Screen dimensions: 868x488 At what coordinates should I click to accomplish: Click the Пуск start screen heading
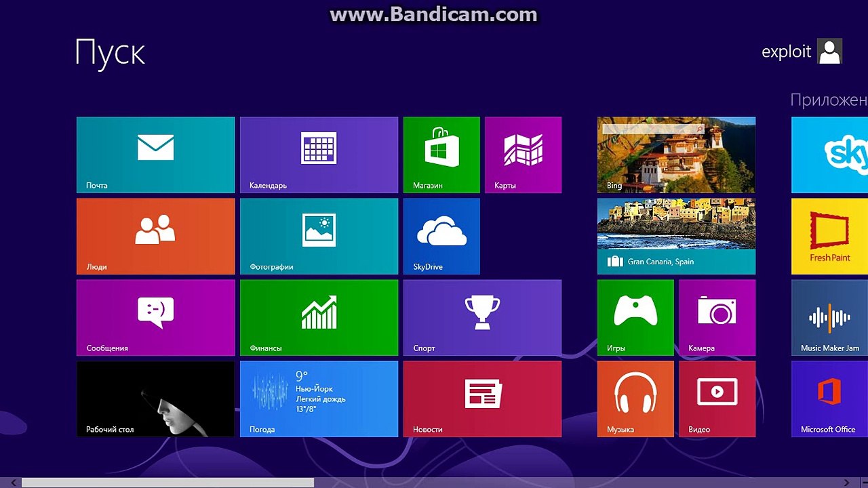tap(110, 54)
